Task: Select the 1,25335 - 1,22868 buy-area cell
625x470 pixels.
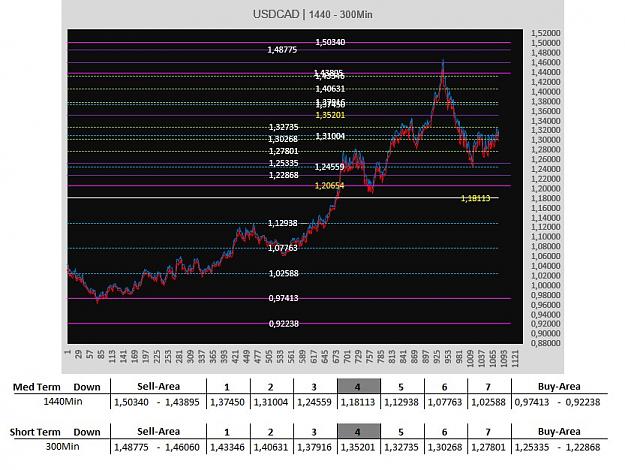Action: (557, 447)
